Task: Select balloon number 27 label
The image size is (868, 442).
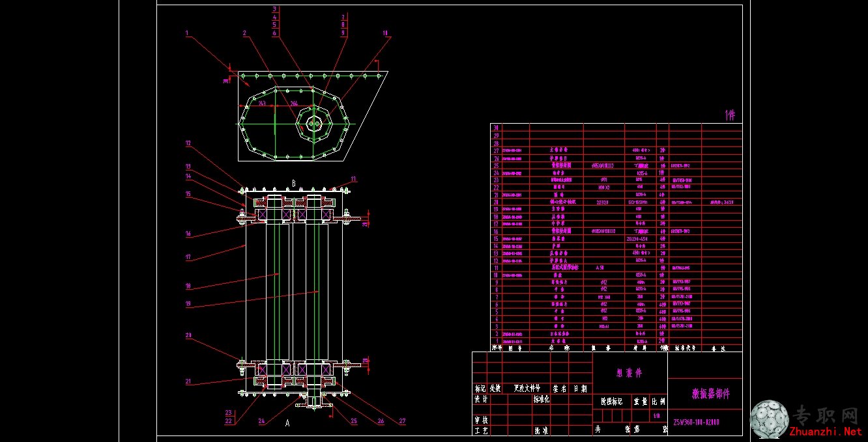Action: pos(402,421)
